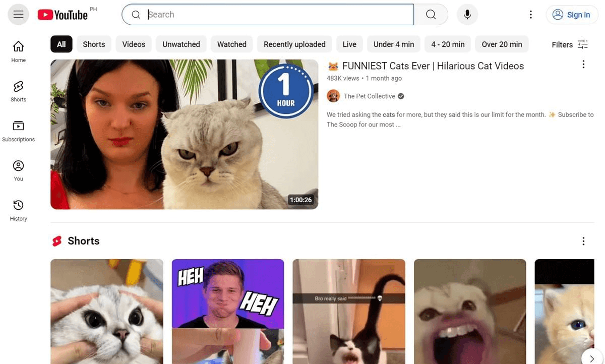View your History in the sidebar

(x=18, y=210)
